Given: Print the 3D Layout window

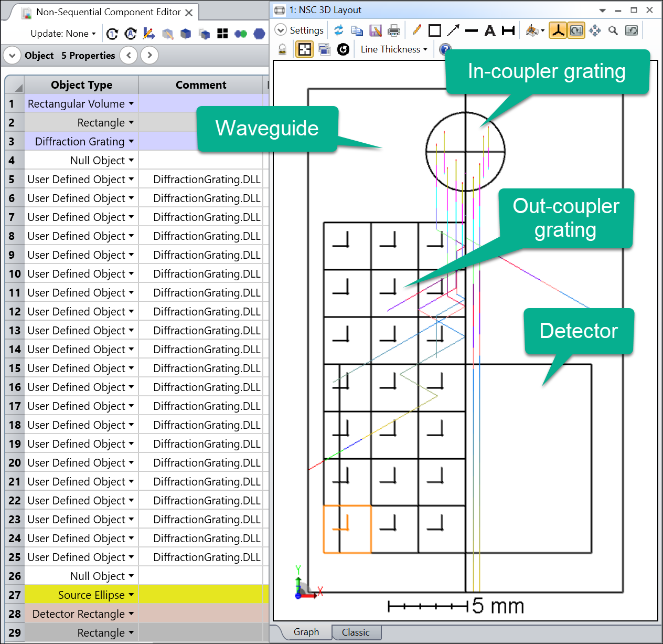Looking at the screenshot, I should point(394,30).
